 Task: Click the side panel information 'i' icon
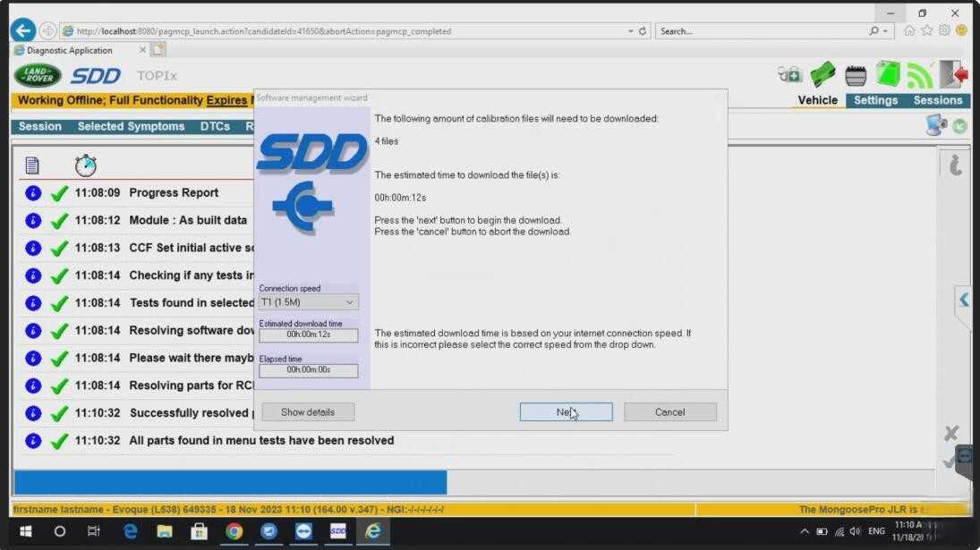click(956, 165)
